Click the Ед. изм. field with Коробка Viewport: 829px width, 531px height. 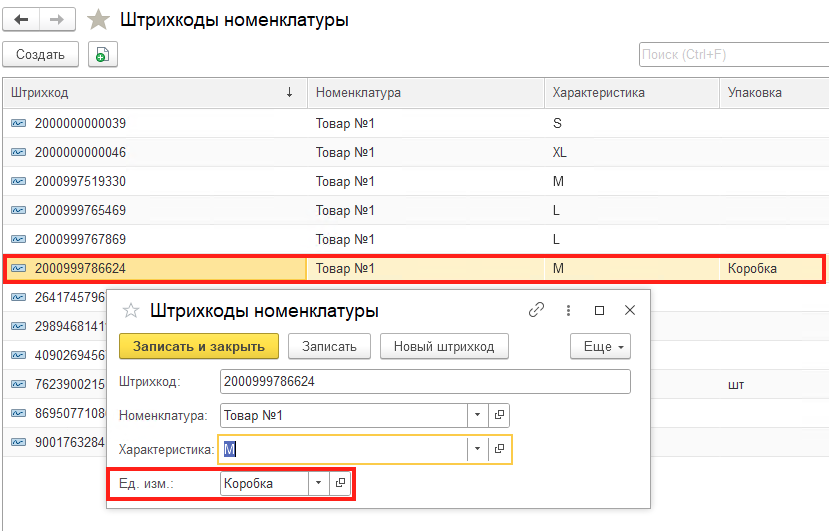pos(264,483)
